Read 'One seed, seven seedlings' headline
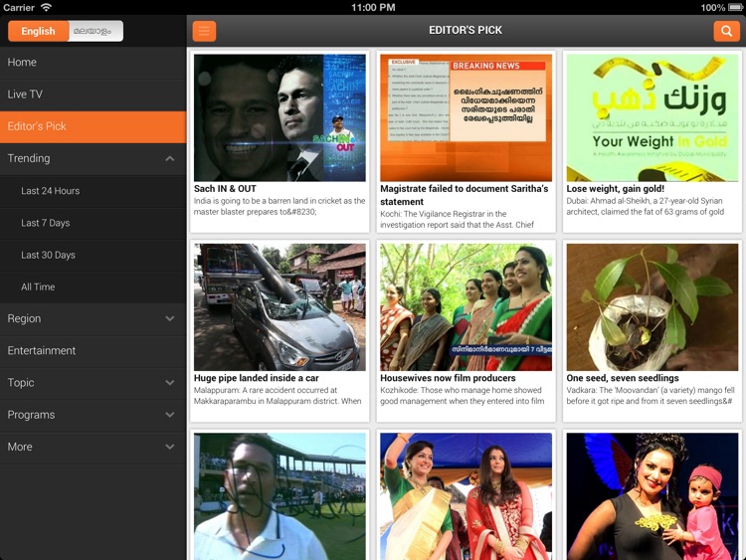The width and height of the screenshot is (746, 560). (x=623, y=378)
